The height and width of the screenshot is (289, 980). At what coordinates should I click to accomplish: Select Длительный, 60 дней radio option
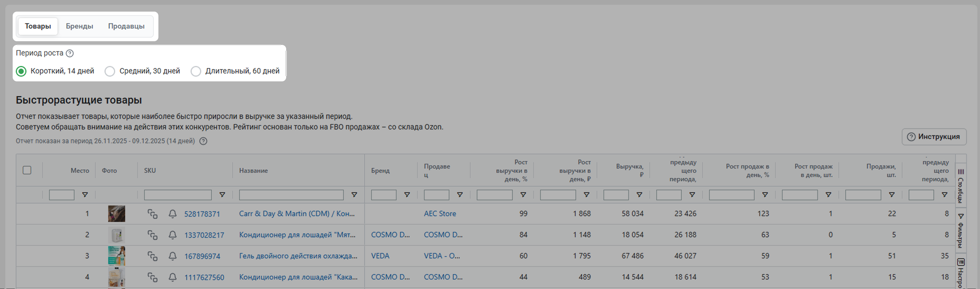[x=196, y=71]
